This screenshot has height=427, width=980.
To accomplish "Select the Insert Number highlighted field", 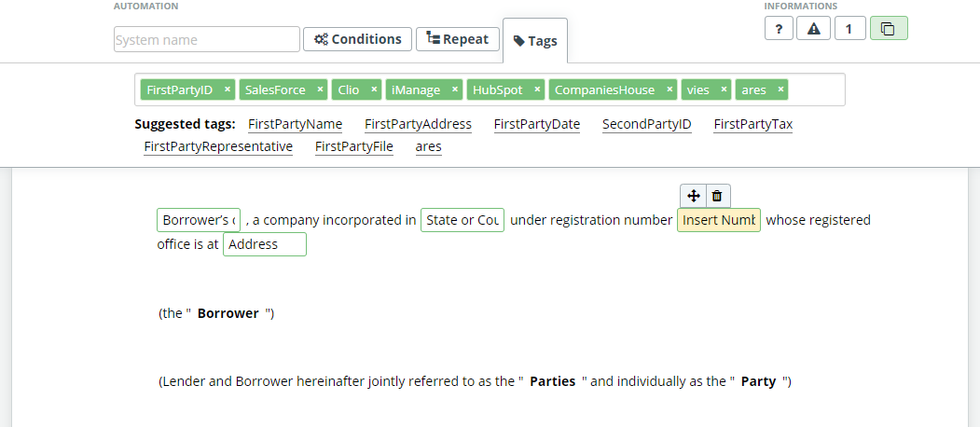I will (719, 220).
